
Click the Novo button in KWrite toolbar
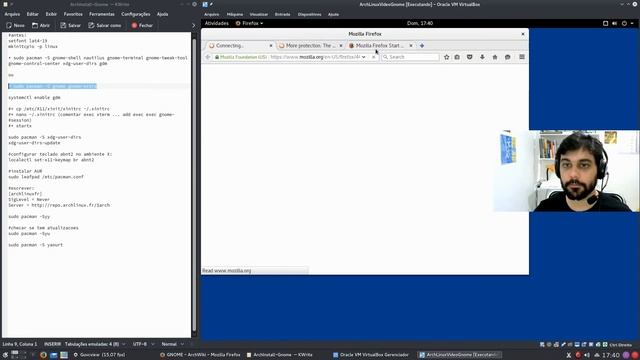[16, 25]
